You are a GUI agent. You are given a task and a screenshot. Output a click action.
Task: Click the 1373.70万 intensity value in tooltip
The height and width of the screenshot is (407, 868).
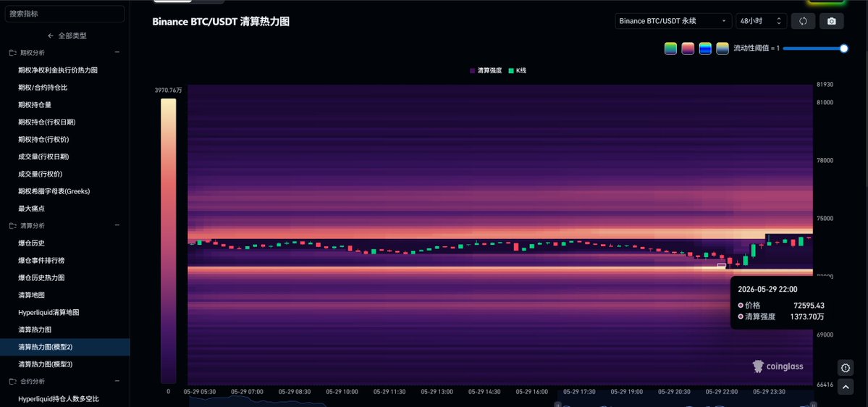(x=807, y=316)
